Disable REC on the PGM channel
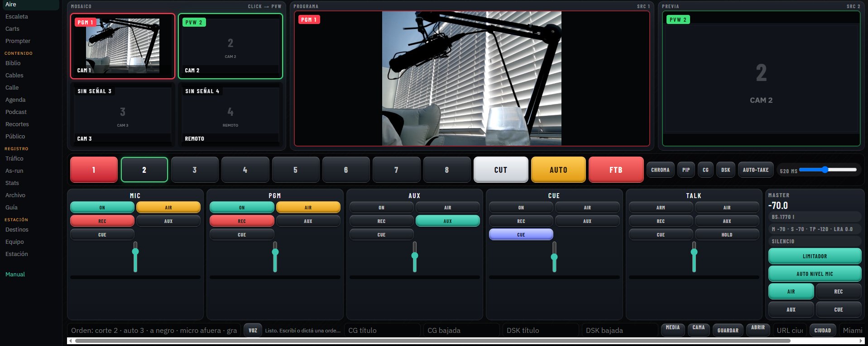This screenshot has height=346, width=868. [x=242, y=221]
